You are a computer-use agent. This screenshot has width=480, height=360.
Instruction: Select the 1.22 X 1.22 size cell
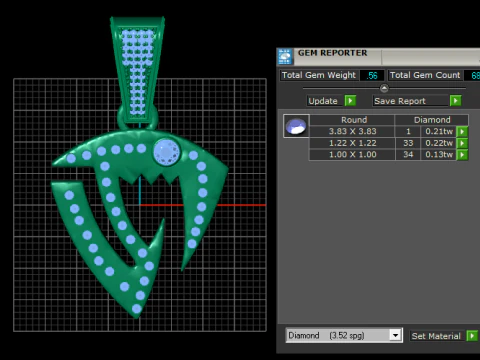point(352,143)
